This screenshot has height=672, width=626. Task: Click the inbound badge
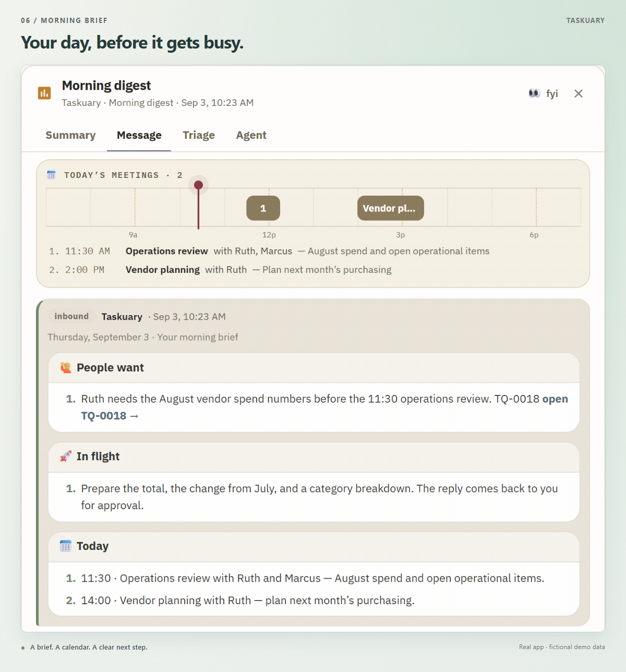[71, 316]
